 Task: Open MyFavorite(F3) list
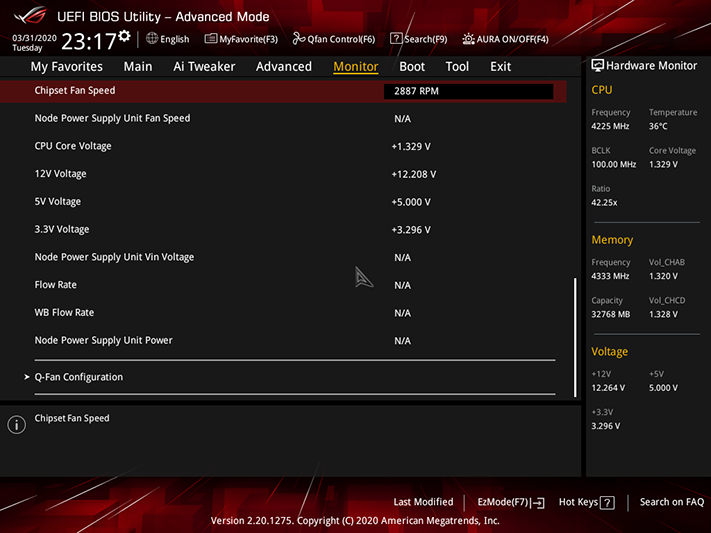coord(241,39)
